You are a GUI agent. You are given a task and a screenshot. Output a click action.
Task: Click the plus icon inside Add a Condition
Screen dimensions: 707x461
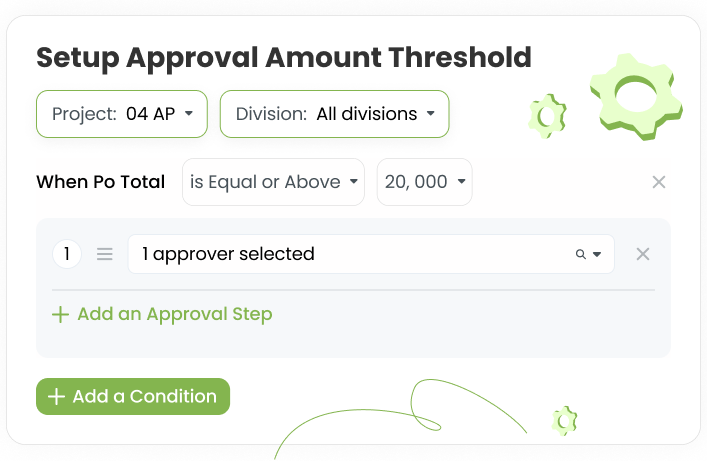(x=56, y=396)
